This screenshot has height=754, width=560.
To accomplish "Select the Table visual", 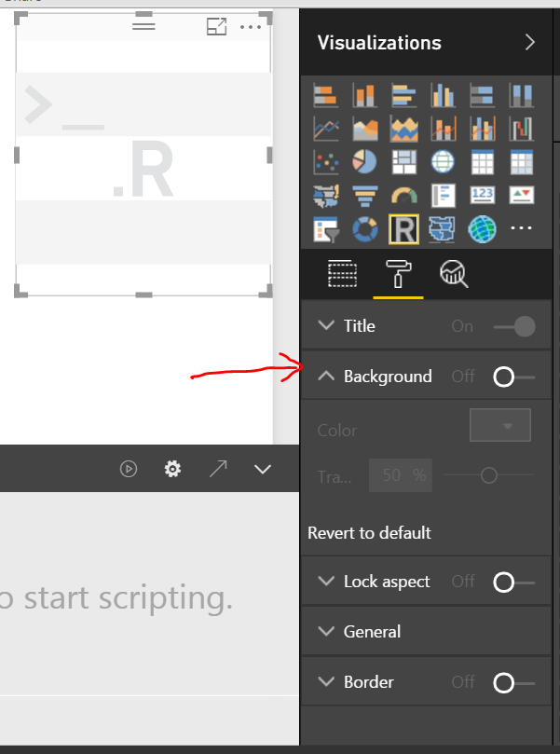I will pyautogui.click(x=482, y=162).
